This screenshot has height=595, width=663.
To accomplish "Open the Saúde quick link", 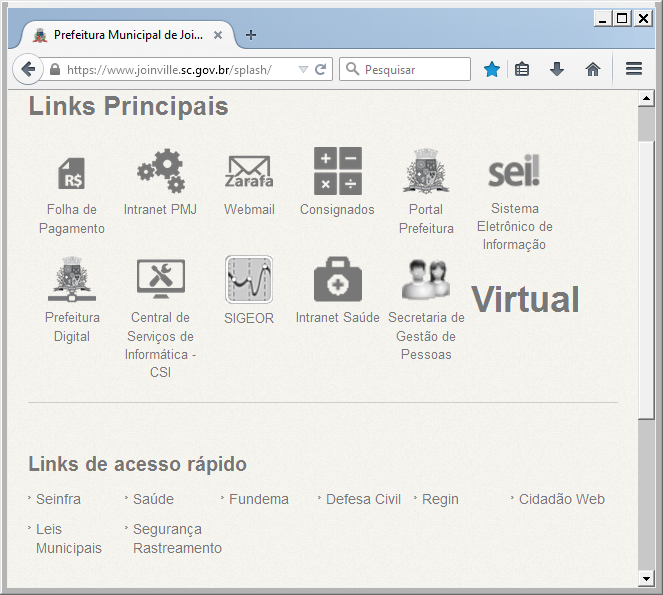I will (x=153, y=499).
